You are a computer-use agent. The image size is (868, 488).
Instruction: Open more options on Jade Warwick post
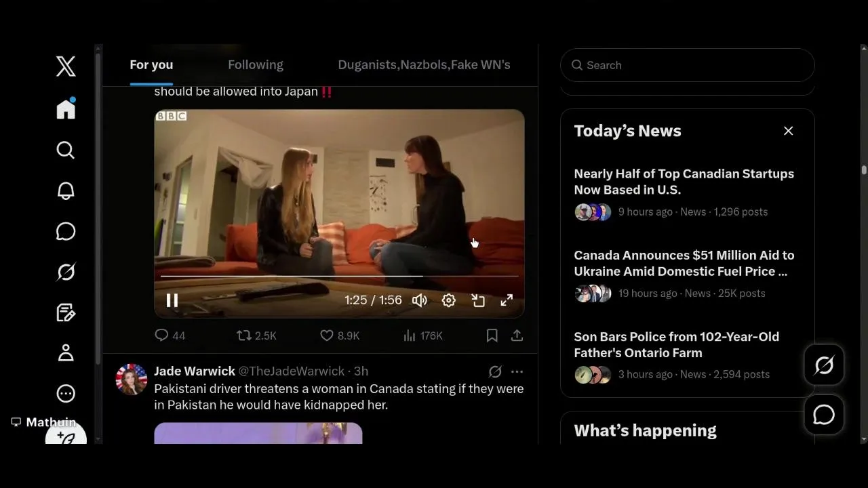pyautogui.click(x=517, y=371)
